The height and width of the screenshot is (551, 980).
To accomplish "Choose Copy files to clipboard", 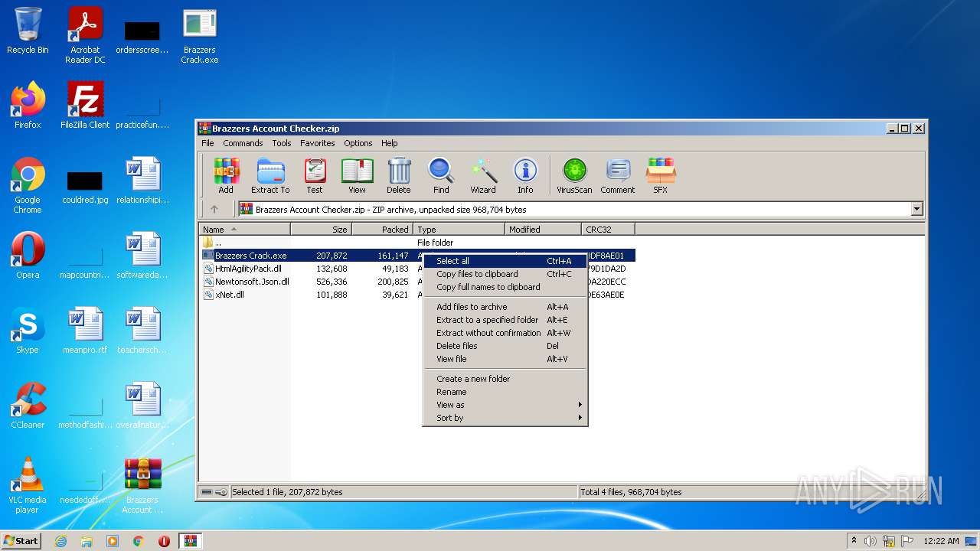I will coord(505,274).
